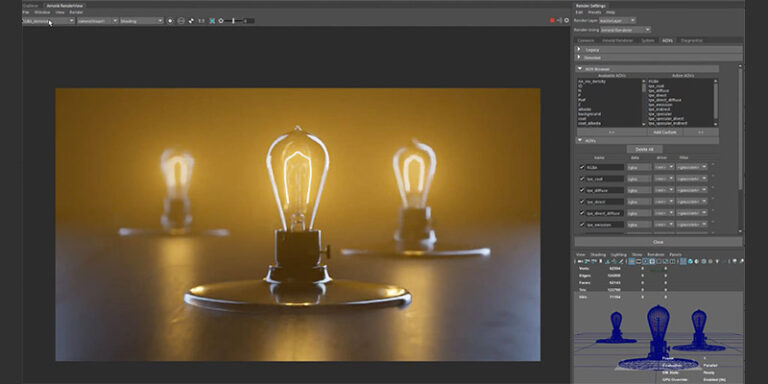Click the Close button in Render Settings

coord(658,242)
